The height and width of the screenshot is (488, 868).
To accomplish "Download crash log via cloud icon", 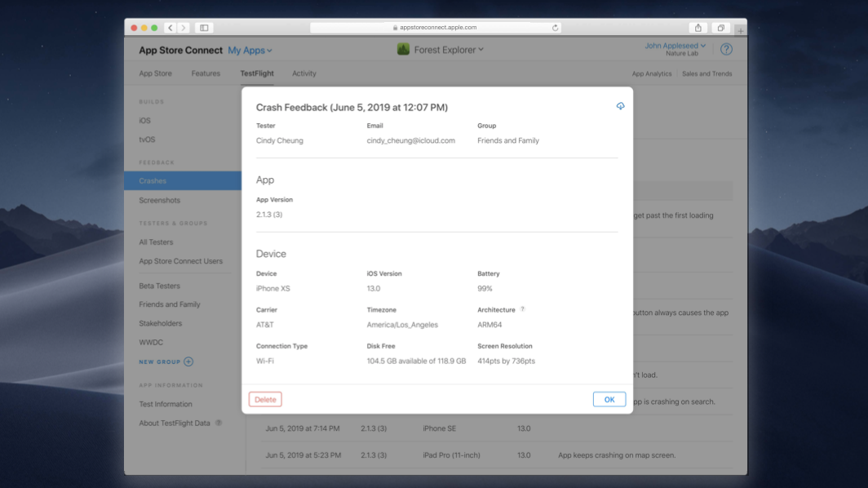I will tap(620, 106).
